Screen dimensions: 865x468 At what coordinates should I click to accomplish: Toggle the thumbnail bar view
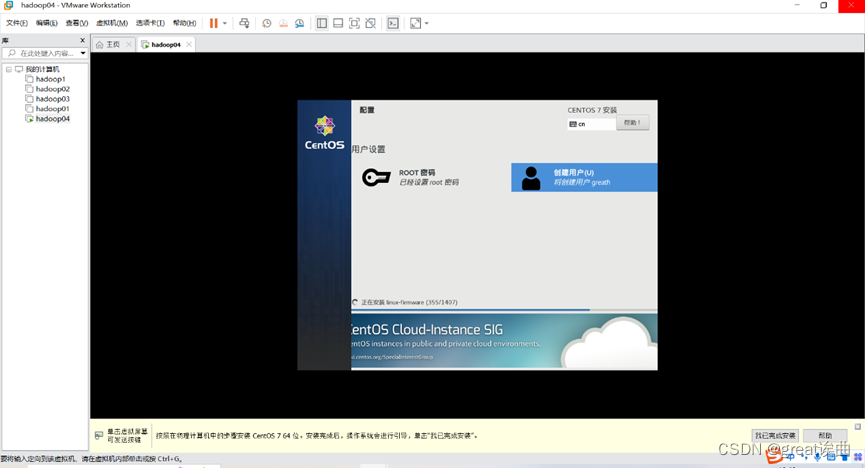coord(338,23)
